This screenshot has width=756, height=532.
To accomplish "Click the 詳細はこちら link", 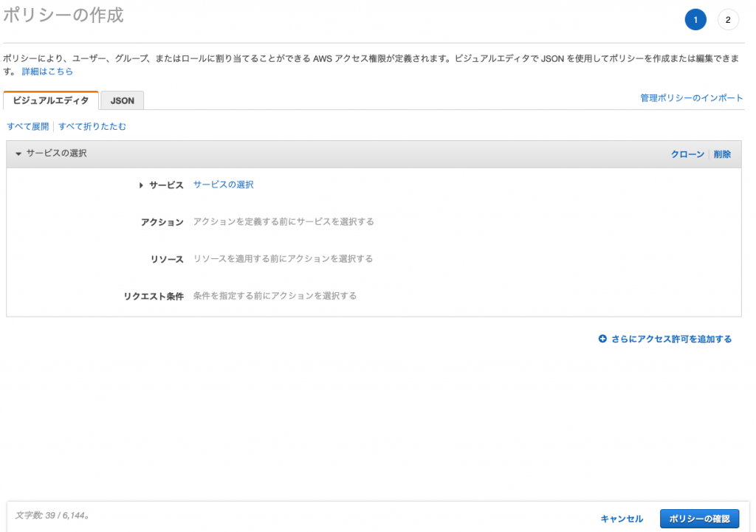I will tap(47, 72).
